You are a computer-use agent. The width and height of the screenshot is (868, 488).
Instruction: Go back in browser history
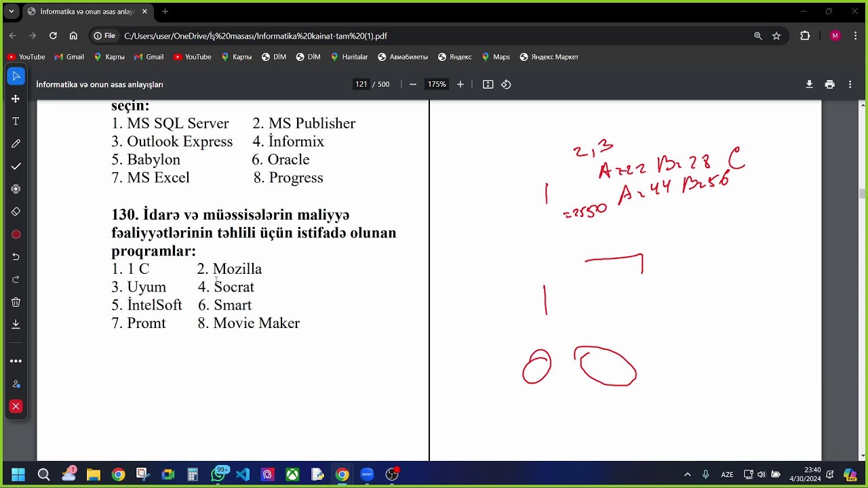coord(12,36)
